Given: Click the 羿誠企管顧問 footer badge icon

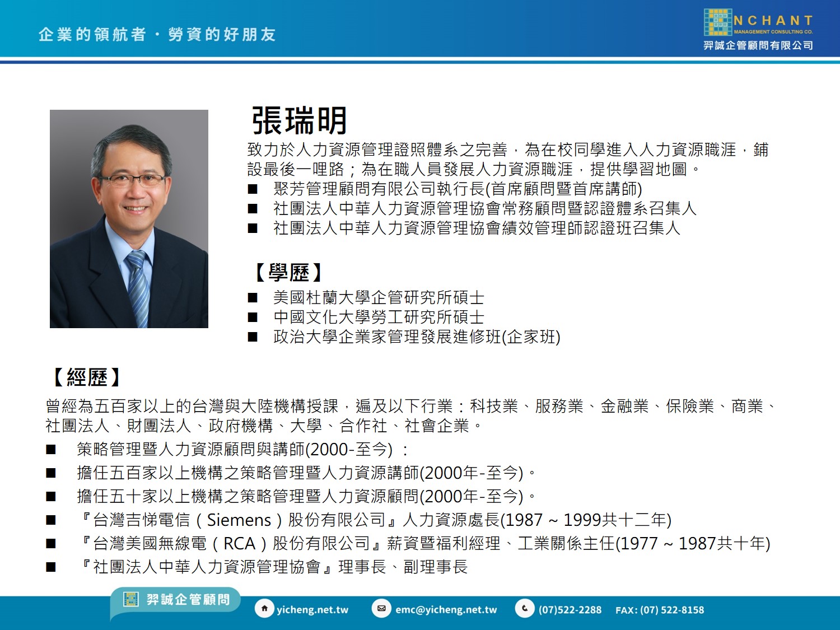Looking at the screenshot, I should point(130,599).
